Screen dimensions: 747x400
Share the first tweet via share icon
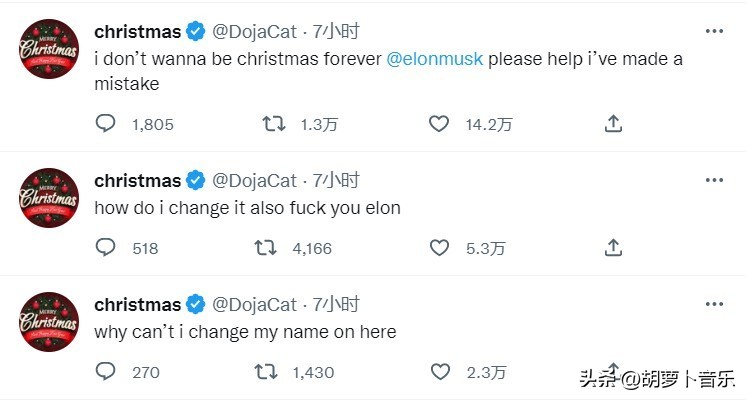click(614, 124)
